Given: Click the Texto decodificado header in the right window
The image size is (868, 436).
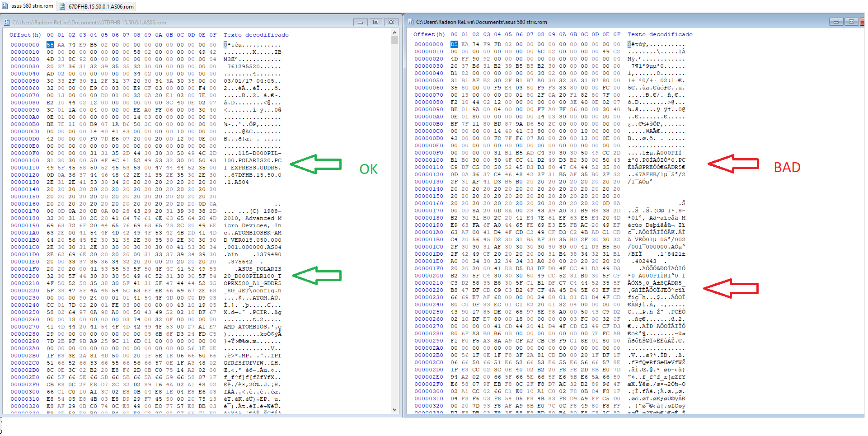Looking at the screenshot, I should 660,34.
